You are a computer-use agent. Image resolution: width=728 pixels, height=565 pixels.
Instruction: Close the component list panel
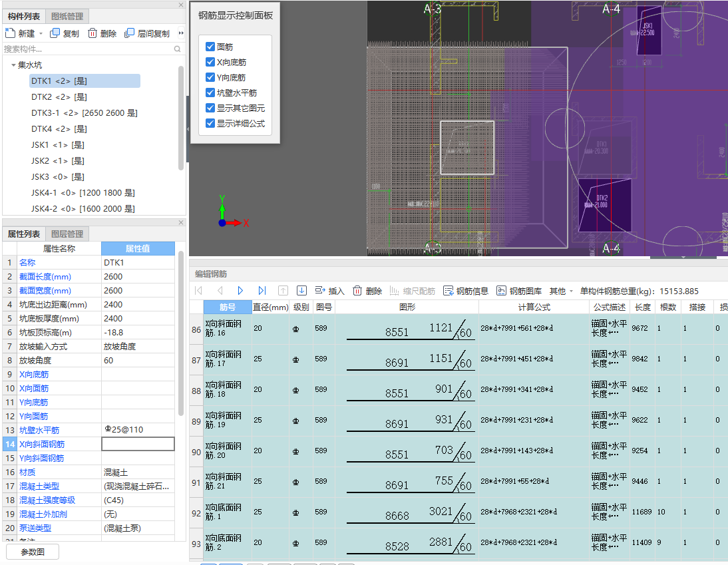click(181, 5)
